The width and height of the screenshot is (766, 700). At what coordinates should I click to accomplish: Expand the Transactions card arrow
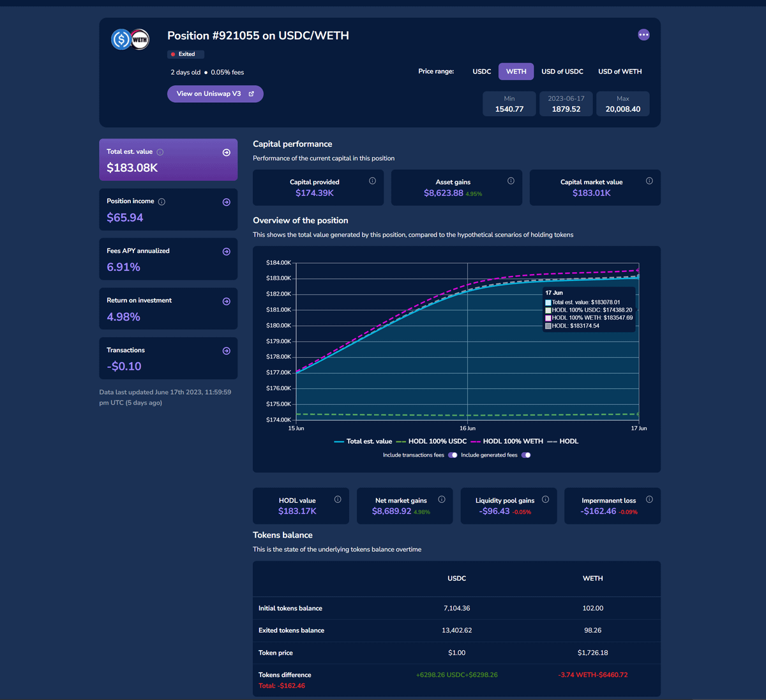point(226,351)
